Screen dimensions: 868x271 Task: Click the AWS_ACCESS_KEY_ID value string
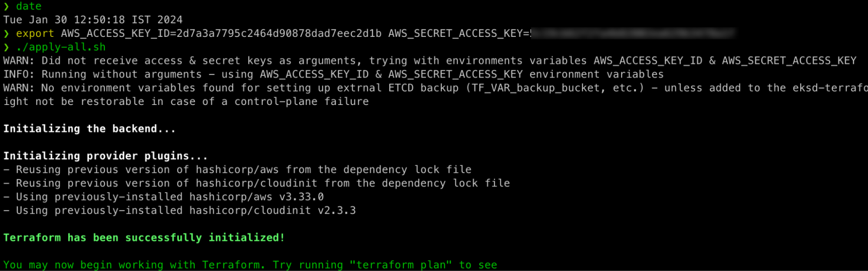click(x=279, y=34)
